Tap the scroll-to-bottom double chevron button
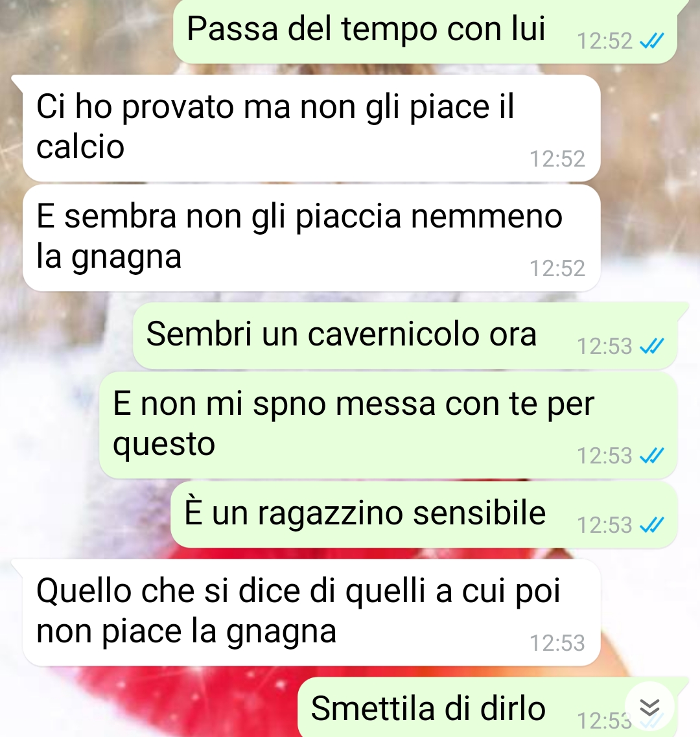Image resolution: width=700 pixels, height=737 pixels. (649, 707)
